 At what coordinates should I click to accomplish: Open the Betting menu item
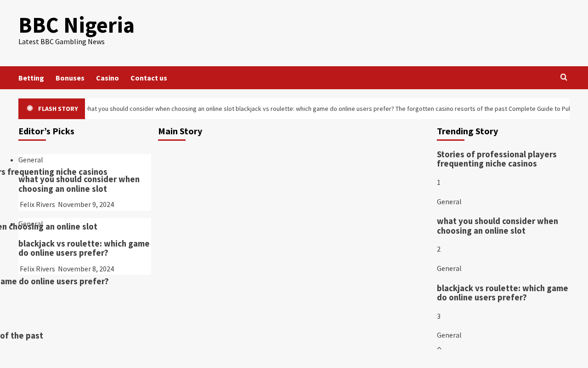coord(31,78)
